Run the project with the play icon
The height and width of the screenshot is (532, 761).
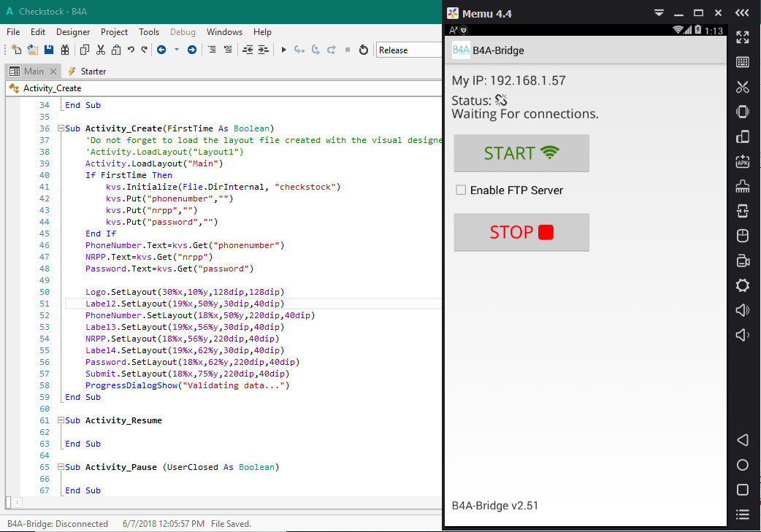coord(284,50)
